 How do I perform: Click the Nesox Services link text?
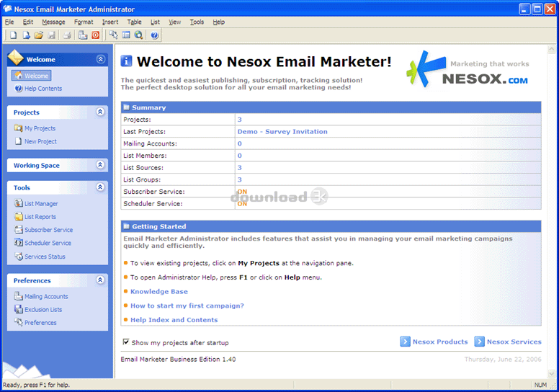click(514, 342)
